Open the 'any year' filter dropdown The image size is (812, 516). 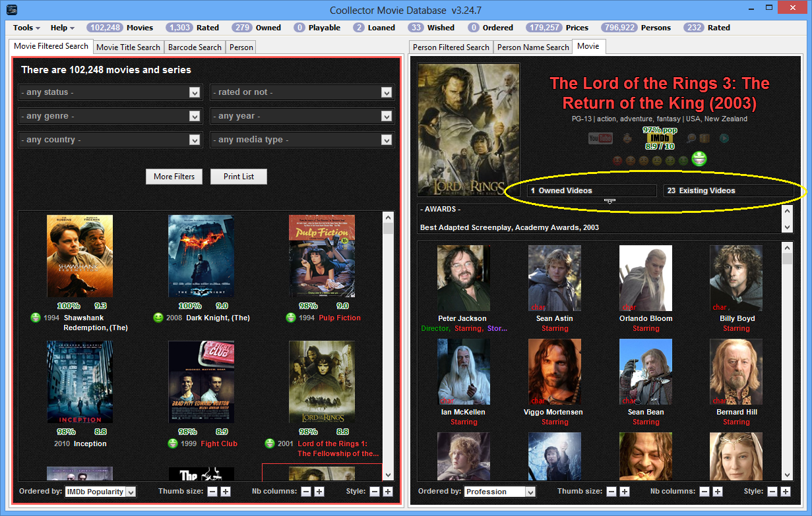(302, 116)
